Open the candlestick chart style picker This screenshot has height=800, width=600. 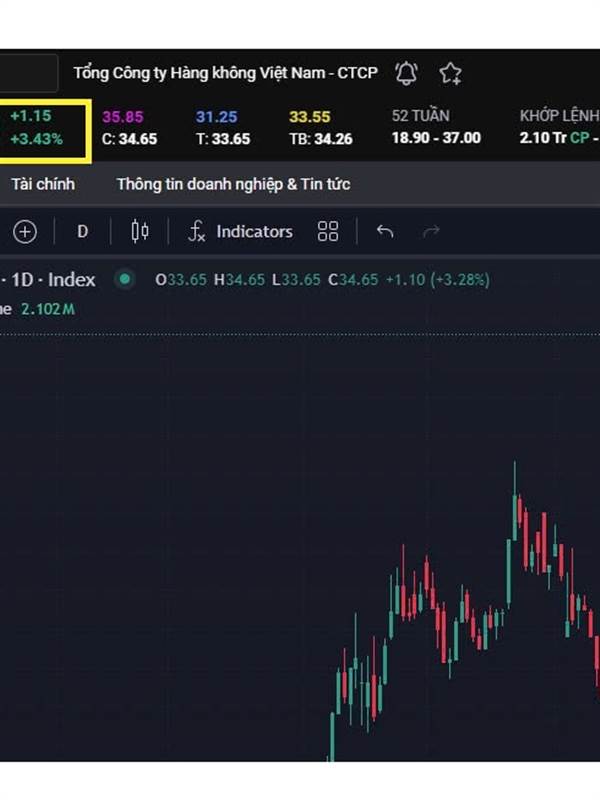[140, 232]
